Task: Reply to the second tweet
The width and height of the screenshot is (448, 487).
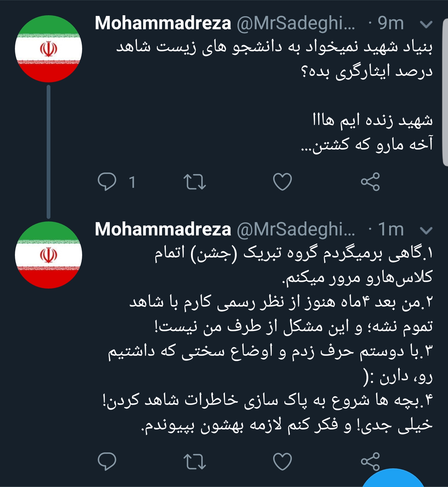Action: (x=107, y=461)
